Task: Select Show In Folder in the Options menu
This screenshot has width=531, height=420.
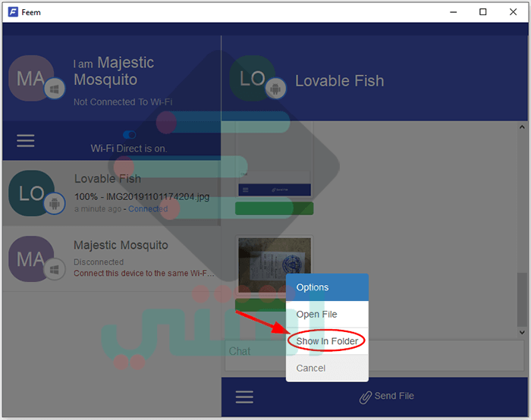Action: click(x=327, y=341)
